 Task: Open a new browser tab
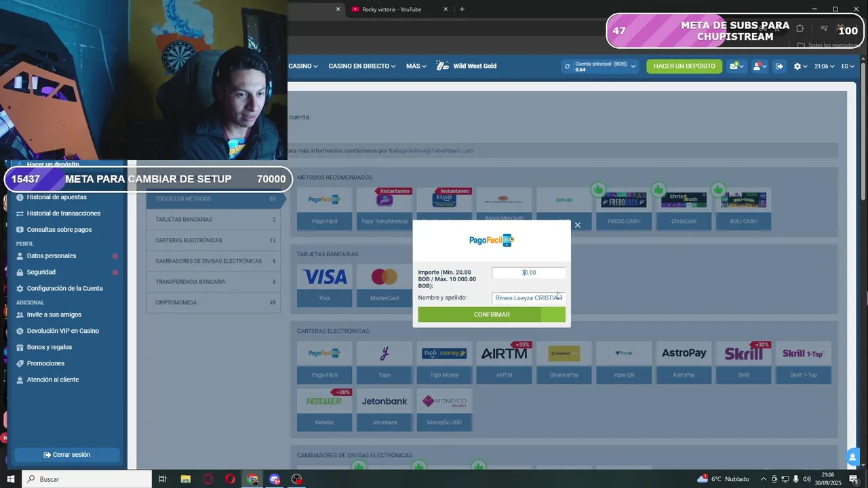(462, 9)
